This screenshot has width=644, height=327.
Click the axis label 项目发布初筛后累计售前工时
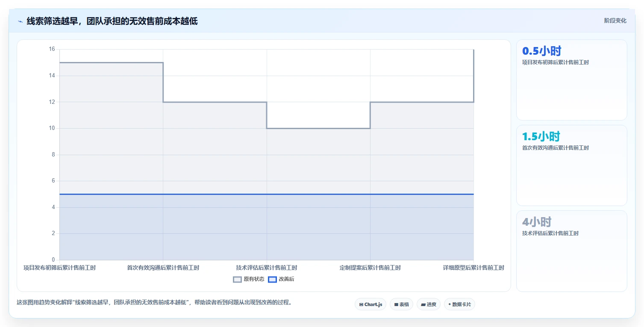point(59,268)
